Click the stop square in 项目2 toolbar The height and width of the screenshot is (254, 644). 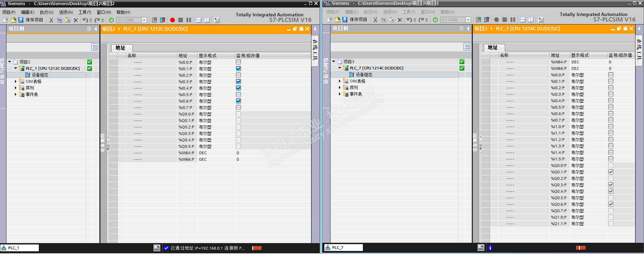point(181,20)
